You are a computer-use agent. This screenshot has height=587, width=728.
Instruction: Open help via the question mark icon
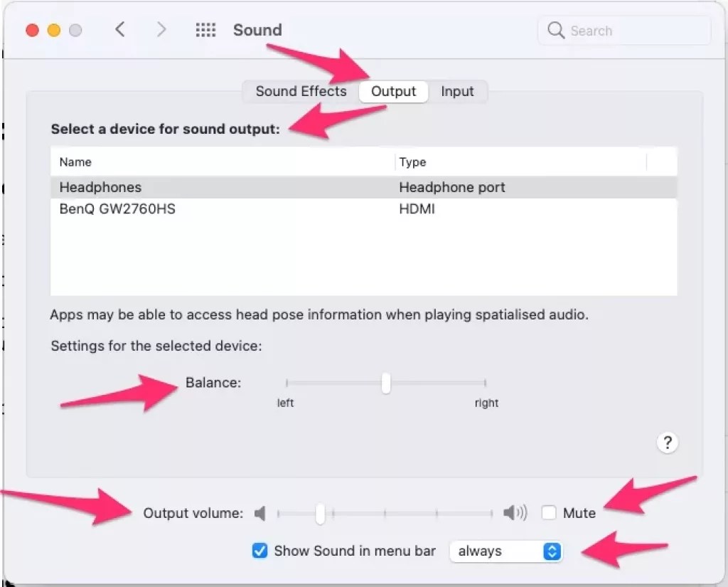coord(668,443)
